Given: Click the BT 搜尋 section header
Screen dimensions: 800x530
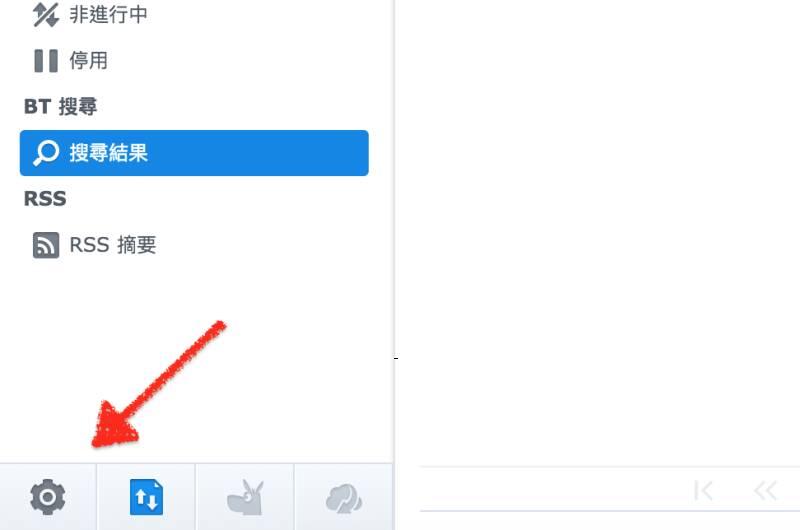Looking at the screenshot, I should click(60, 107).
